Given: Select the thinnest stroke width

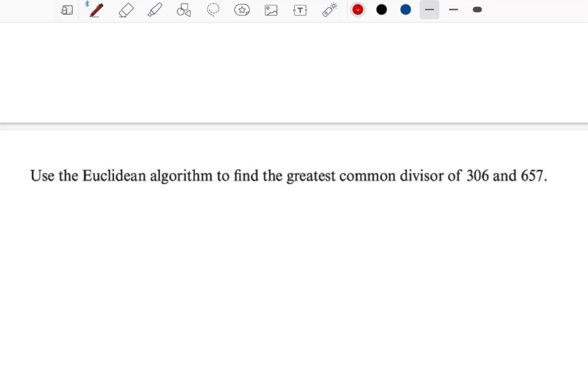Looking at the screenshot, I should tap(429, 10).
